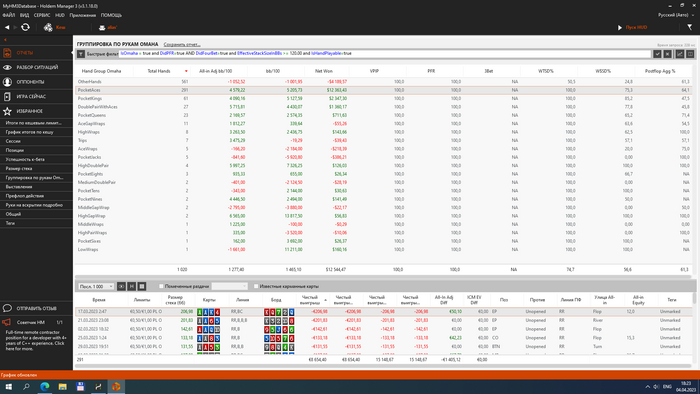Open Сессии report in sidebar
This screenshot has height=394, width=700.
[13, 141]
